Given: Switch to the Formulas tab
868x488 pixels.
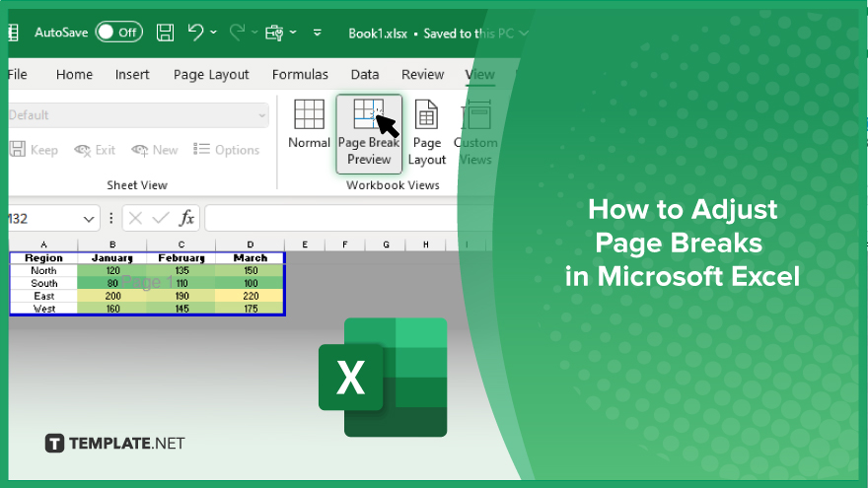Looking at the screenshot, I should click(300, 74).
